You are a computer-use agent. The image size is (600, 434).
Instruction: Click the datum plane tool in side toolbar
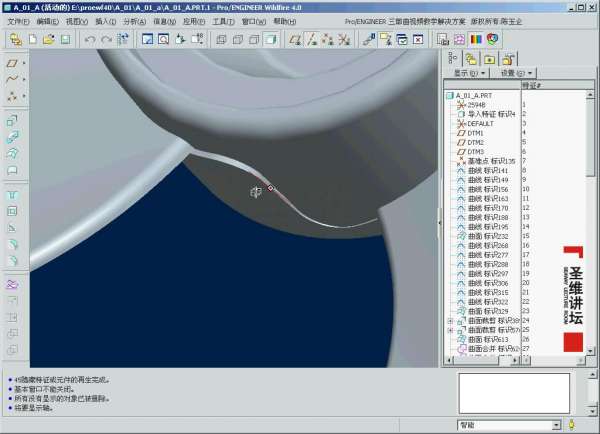pyautogui.click(x=12, y=63)
